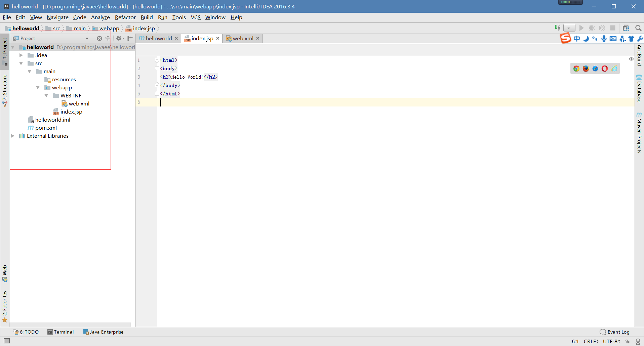The image size is (644, 346).
Task: Open the UTF-8 encoding selector
Action: point(611,342)
